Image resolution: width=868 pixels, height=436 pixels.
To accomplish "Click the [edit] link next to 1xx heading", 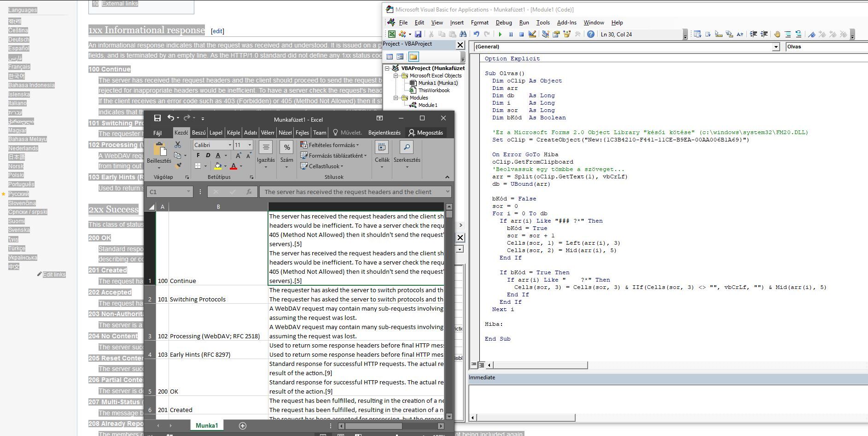I will (x=217, y=31).
